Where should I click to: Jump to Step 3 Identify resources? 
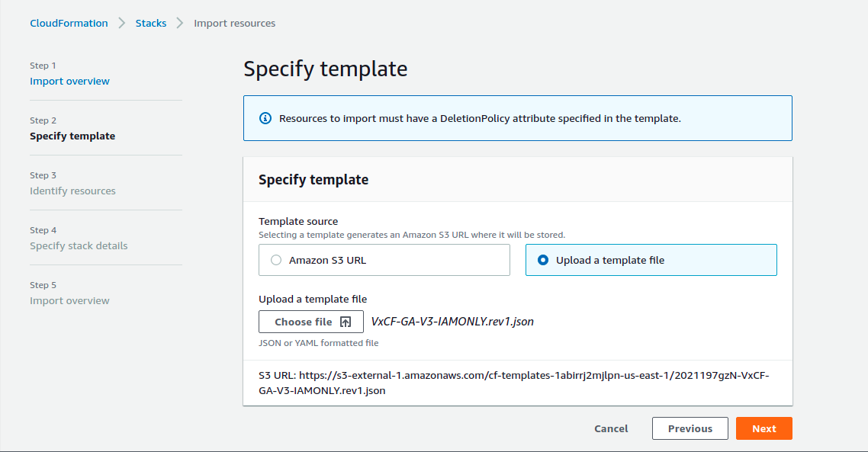tap(72, 191)
